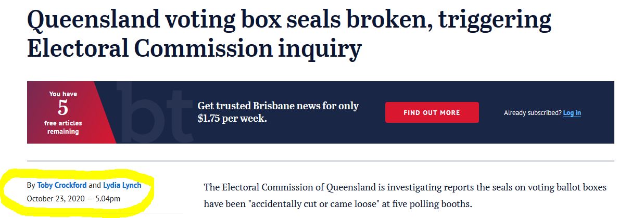Open author Toby Crockford's profile link

click(62, 185)
